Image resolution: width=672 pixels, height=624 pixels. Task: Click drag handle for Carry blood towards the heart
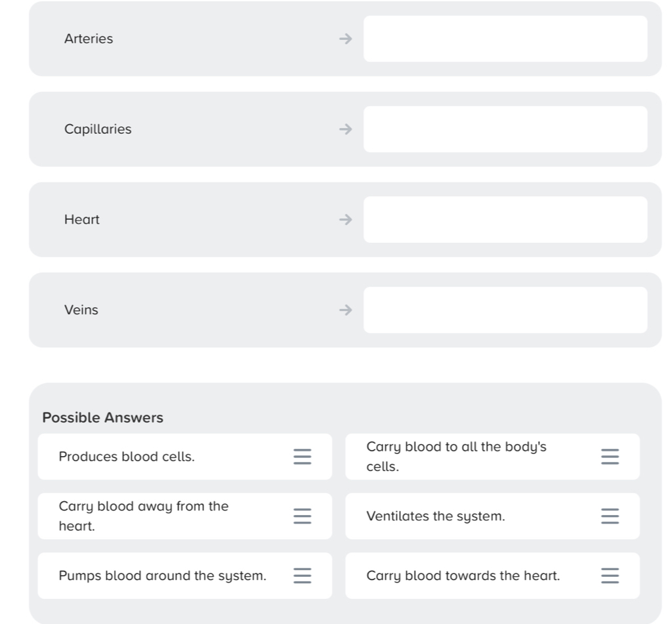(610, 576)
